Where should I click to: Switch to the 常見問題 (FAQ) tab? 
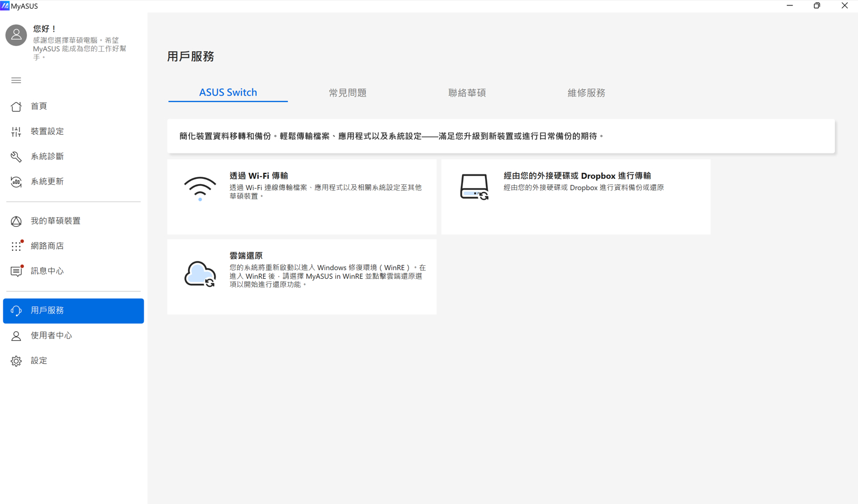(347, 93)
